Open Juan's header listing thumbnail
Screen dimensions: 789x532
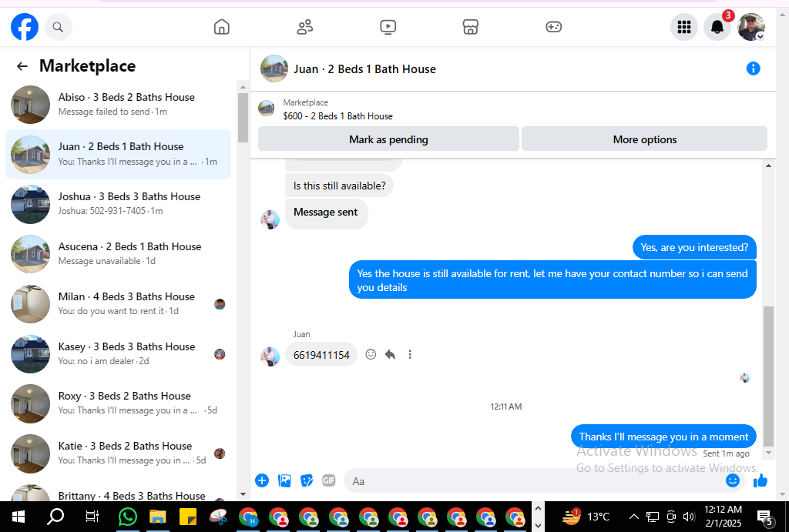click(x=274, y=69)
